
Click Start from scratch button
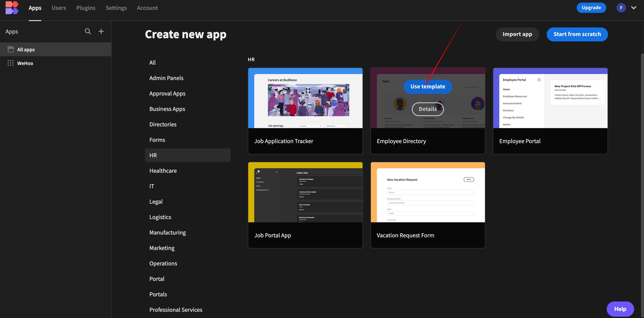pyautogui.click(x=577, y=34)
